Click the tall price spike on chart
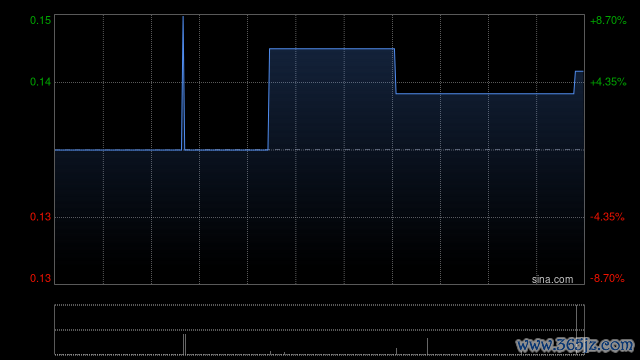Viewport: 640px width, 360px height. 183,83
